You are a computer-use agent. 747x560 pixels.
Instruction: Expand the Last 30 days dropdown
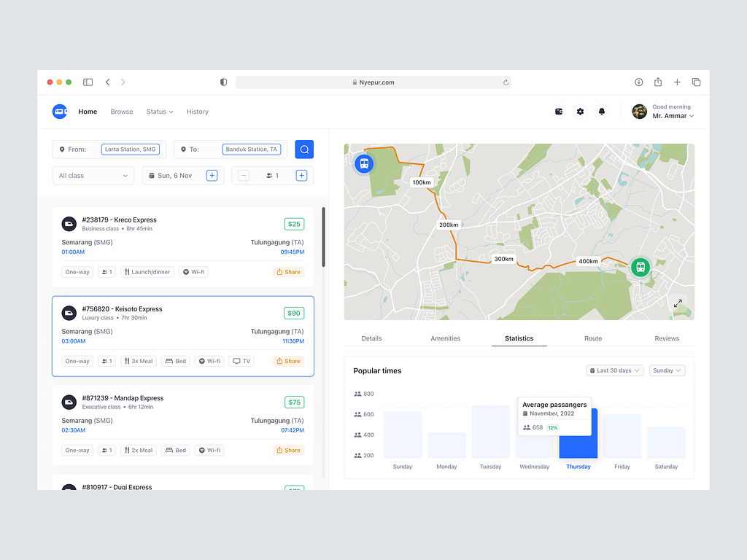[614, 370]
